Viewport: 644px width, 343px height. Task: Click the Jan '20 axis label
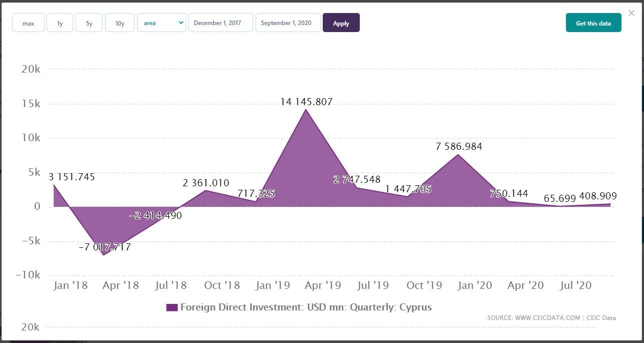[475, 285]
